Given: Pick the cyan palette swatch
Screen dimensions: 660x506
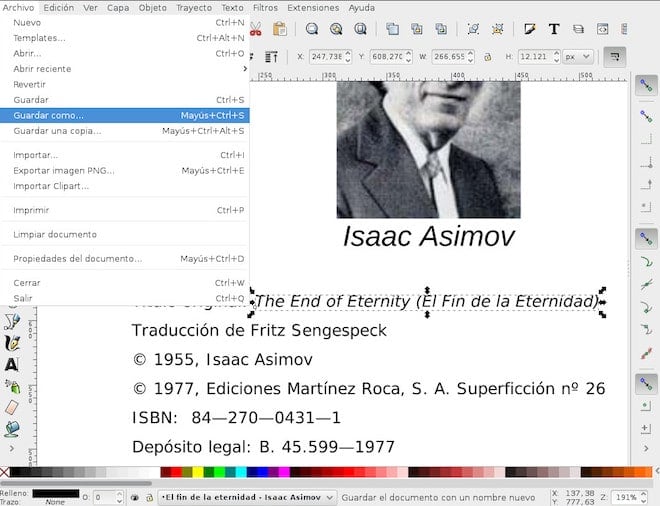Looking at the screenshot, I should tap(241, 472).
